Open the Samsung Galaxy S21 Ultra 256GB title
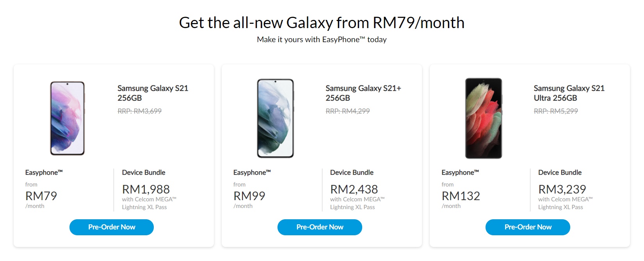The height and width of the screenshot is (261, 644). pyautogui.click(x=569, y=93)
